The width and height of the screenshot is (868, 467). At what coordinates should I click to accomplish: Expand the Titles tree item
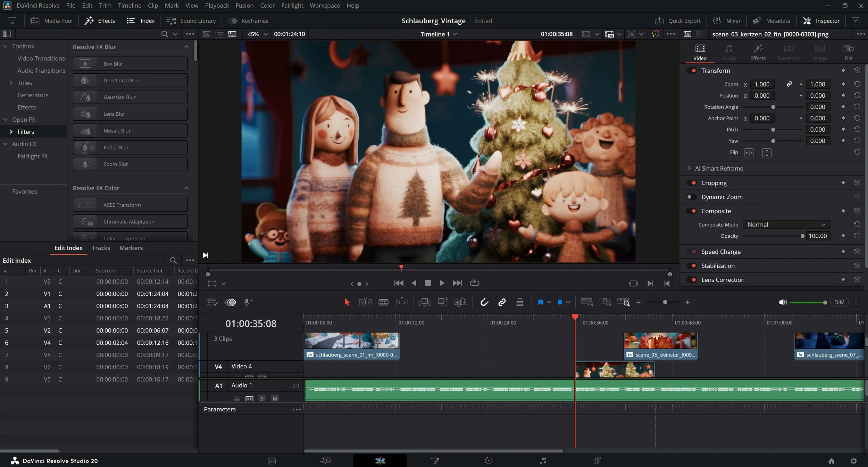point(11,83)
